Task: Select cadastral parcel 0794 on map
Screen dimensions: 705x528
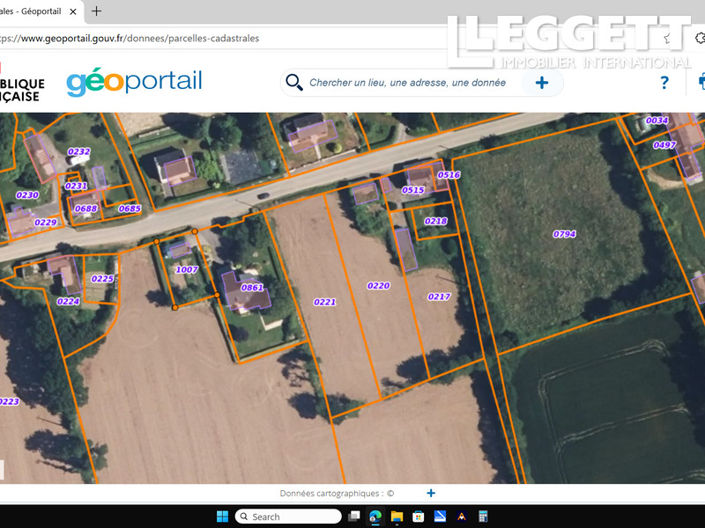Action: [x=564, y=234]
